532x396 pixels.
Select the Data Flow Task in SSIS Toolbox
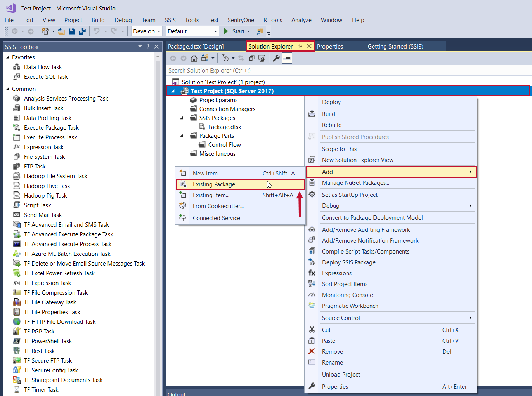[x=43, y=67]
